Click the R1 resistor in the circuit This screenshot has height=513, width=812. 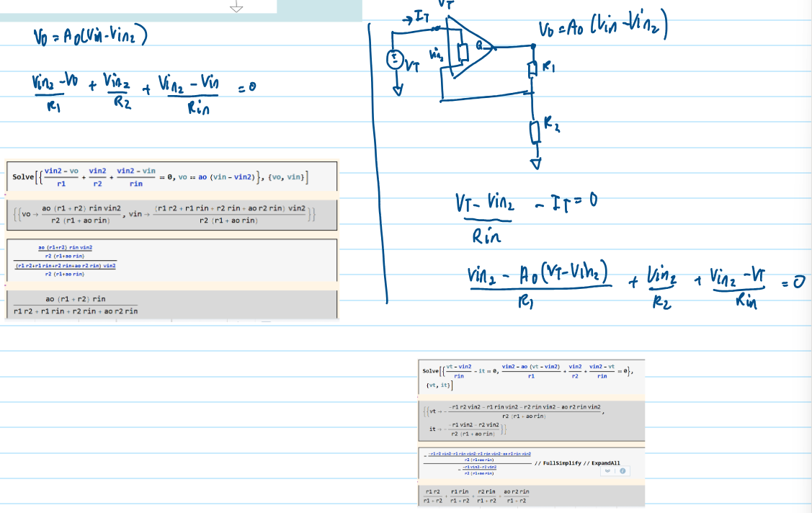[534, 71]
